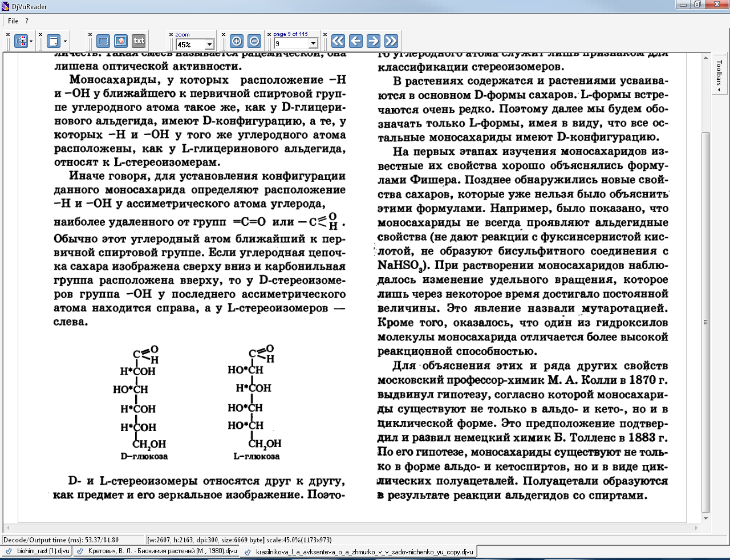
Task: Click the D-глюкоза structural formula caption
Action: tap(144, 456)
